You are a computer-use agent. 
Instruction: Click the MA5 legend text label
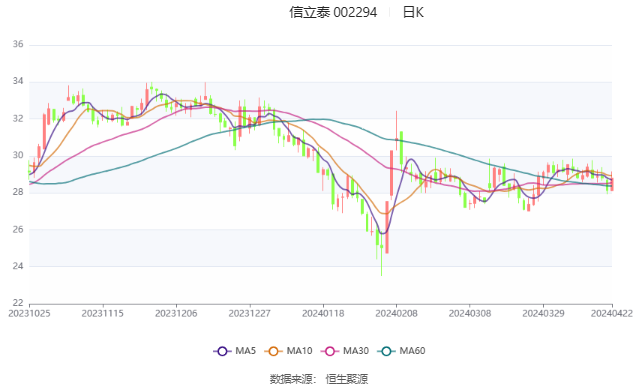tap(245, 351)
